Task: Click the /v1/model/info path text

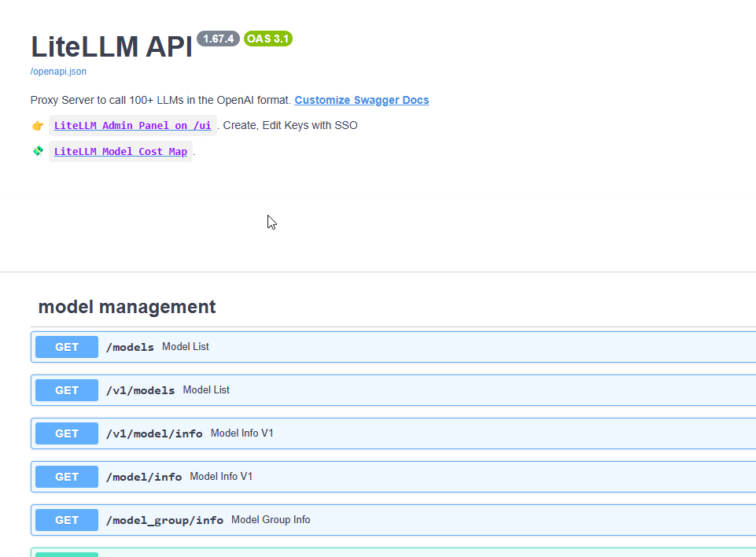Action: click(x=154, y=433)
